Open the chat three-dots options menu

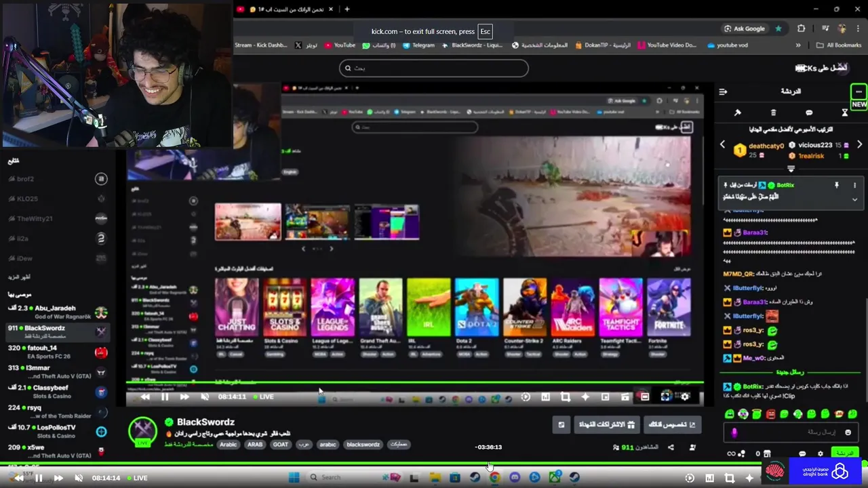click(x=859, y=91)
